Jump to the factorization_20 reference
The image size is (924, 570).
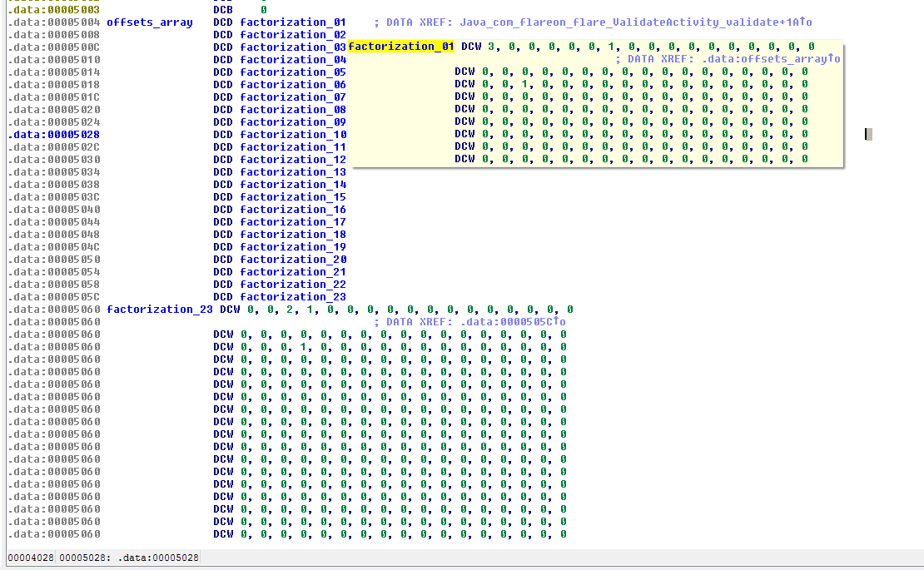point(293,259)
